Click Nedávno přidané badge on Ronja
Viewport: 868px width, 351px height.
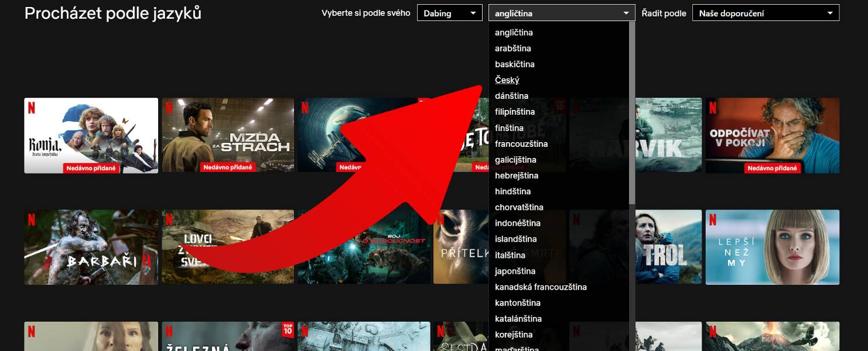pos(91,168)
